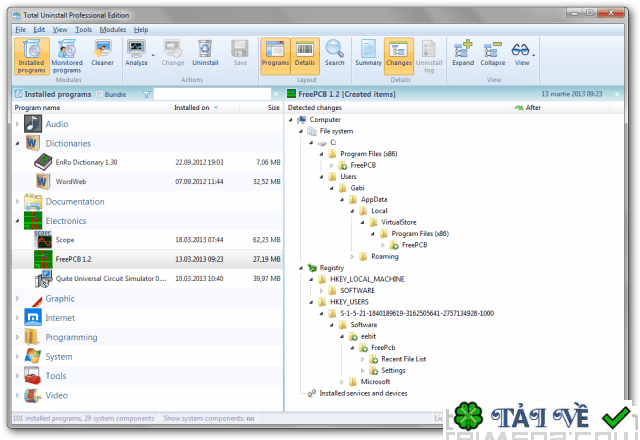The height and width of the screenshot is (440, 640).
Task: Open the Help menu
Action: pyautogui.click(x=141, y=29)
